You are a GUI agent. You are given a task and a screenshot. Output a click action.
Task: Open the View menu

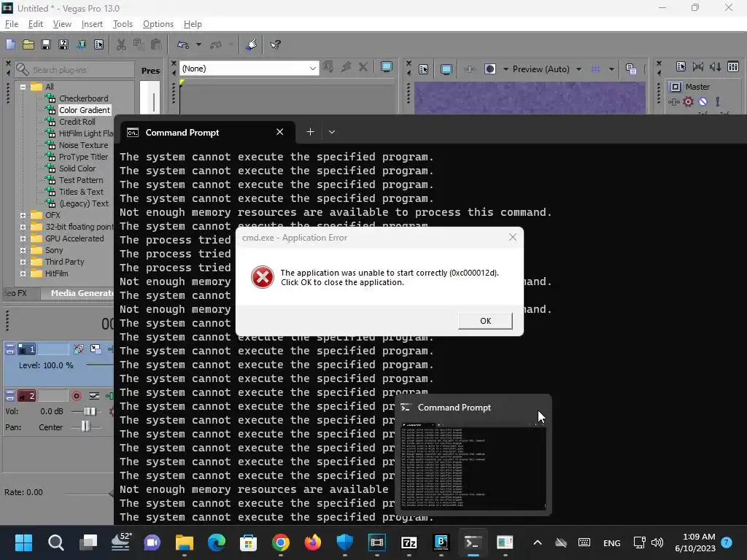pos(62,24)
